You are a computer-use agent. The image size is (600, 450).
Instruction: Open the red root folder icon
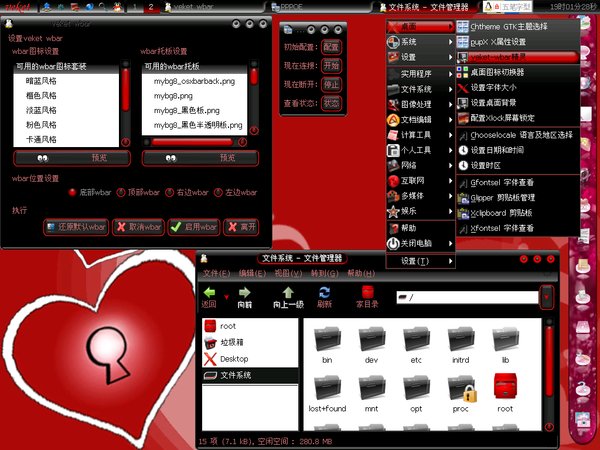point(505,389)
